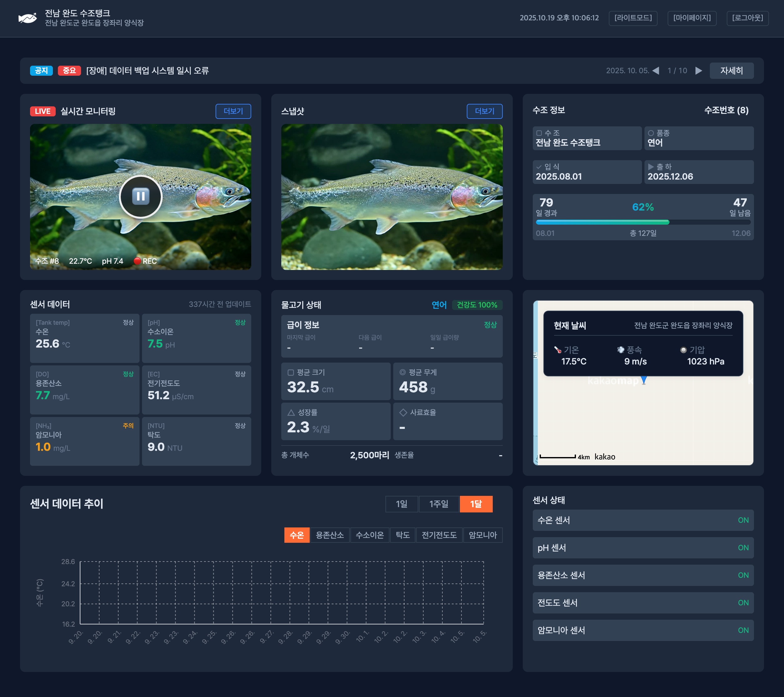Click the air pressure icon in weather

[x=683, y=350]
